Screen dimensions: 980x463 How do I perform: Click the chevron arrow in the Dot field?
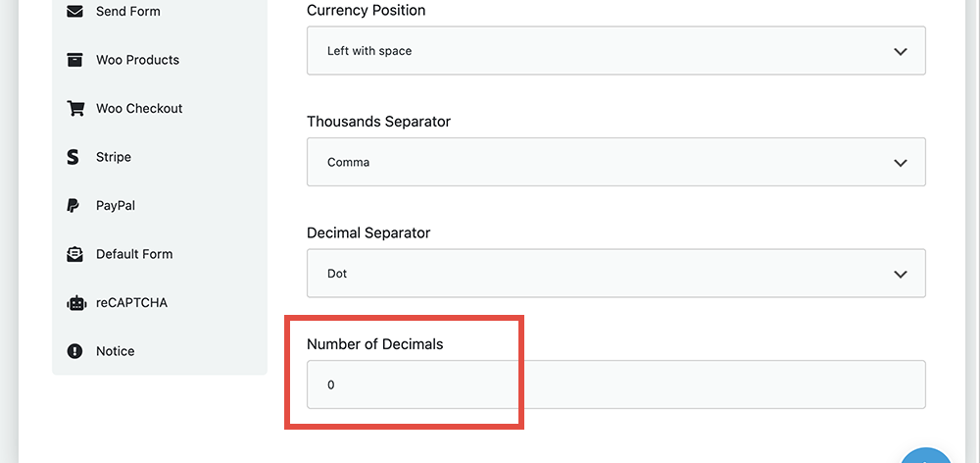point(900,274)
